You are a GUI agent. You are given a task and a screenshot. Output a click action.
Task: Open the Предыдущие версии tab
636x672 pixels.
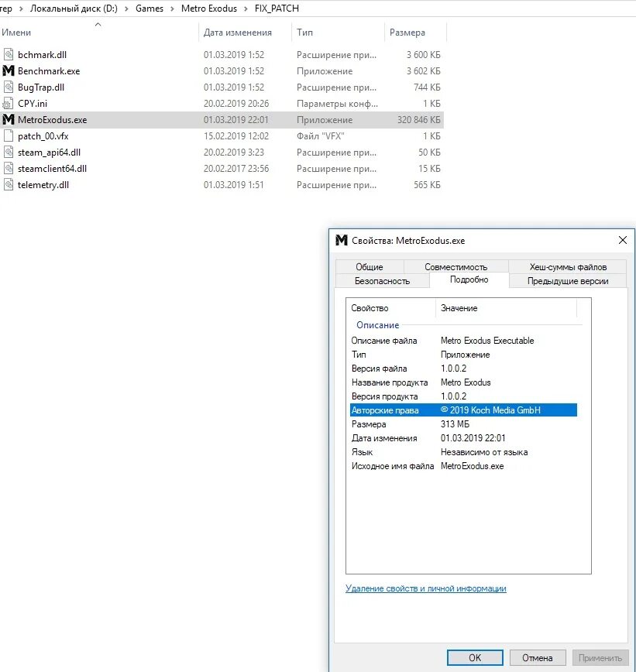568,281
